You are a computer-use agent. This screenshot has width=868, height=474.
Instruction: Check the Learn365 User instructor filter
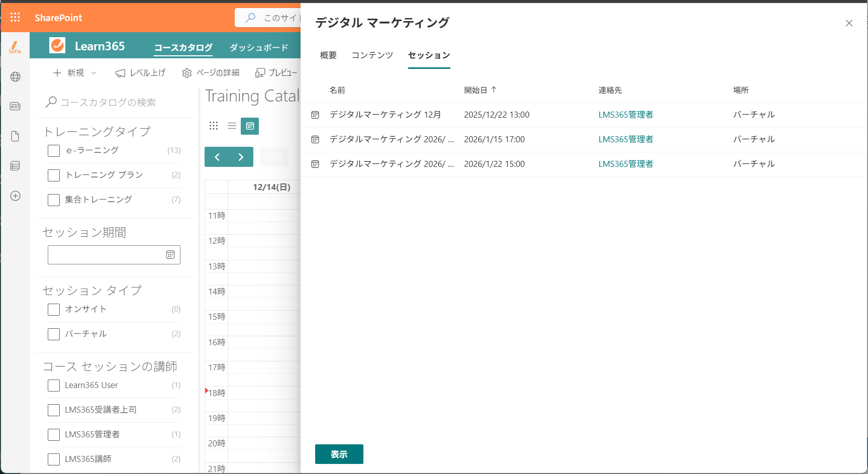[54, 386]
